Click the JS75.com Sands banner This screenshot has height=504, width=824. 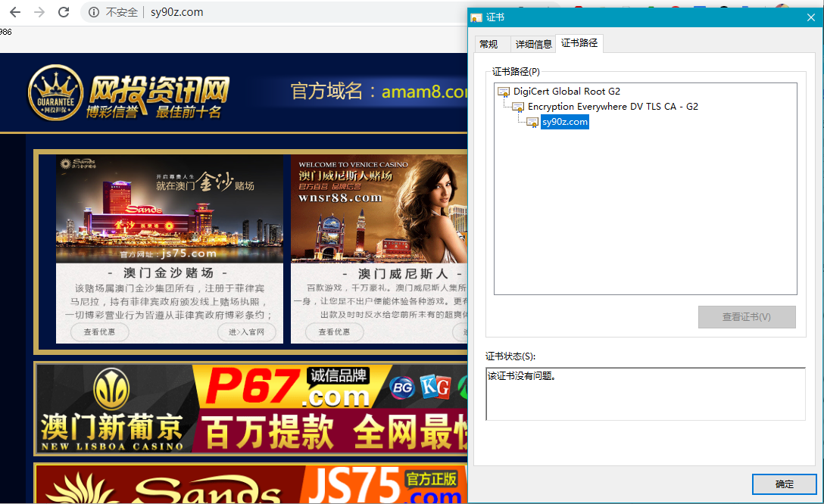(251, 484)
